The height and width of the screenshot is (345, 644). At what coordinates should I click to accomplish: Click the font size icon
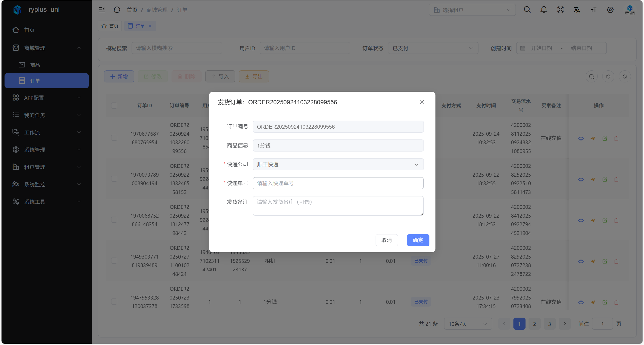coord(593,10)
